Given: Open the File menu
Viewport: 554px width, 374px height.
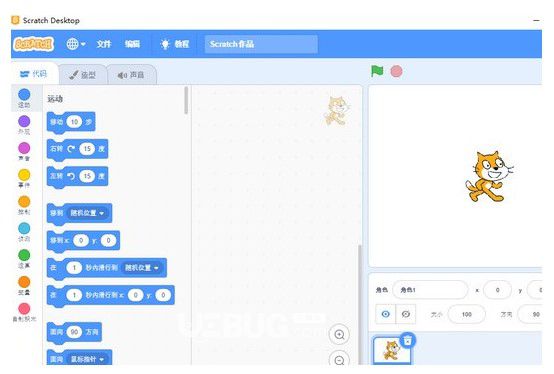Looking at the screenshot, I should coord(104,44).
